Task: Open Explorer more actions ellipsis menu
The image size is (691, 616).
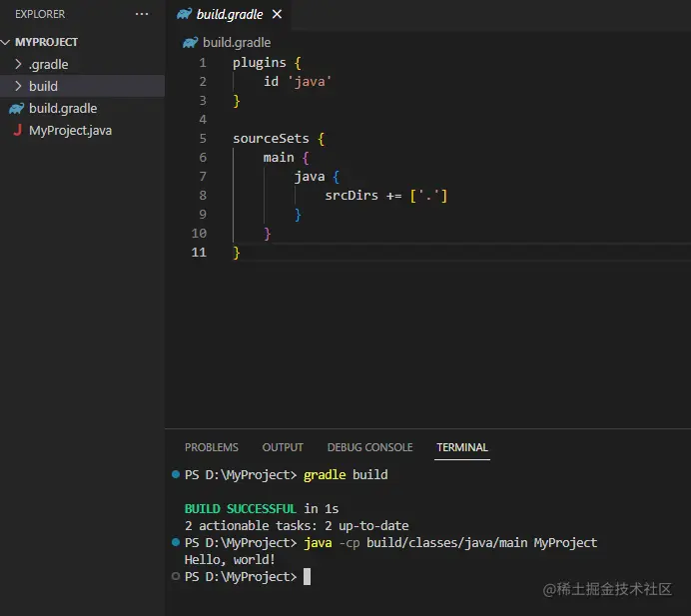Action: pyautogui.click(x=142, y=14)
